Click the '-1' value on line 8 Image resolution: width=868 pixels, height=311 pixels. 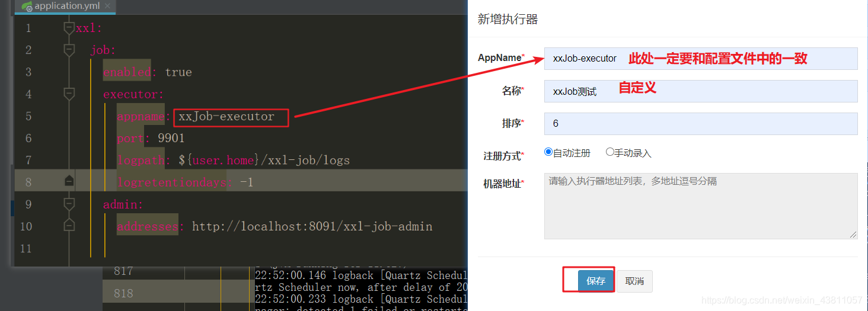pos(247,182)
